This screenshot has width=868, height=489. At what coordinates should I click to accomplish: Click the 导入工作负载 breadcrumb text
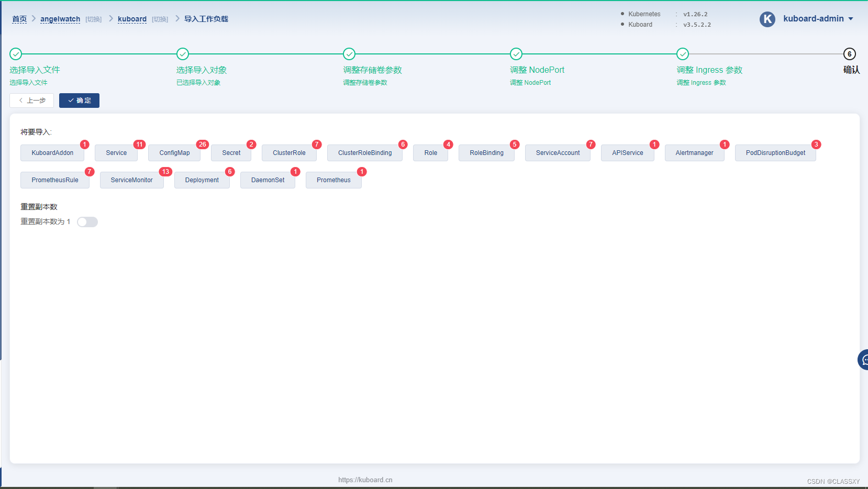click(206, 19)
